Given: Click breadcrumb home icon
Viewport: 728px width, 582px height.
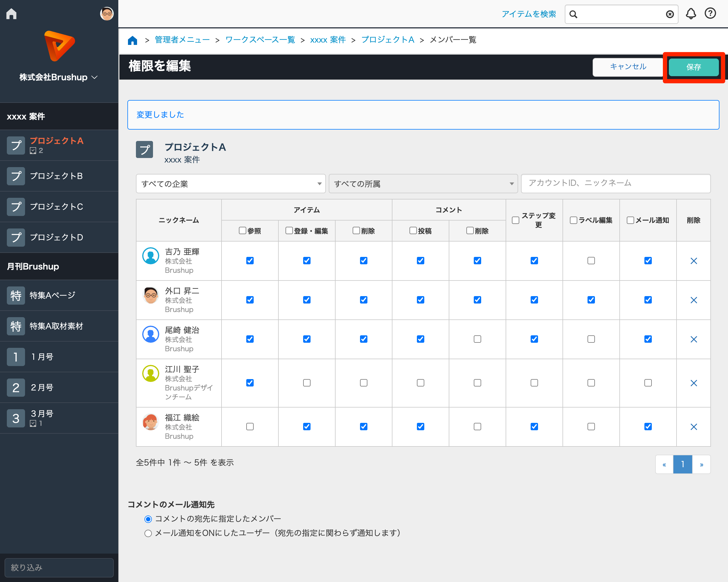Looking at the screenshot, I should tap(132, 40).
